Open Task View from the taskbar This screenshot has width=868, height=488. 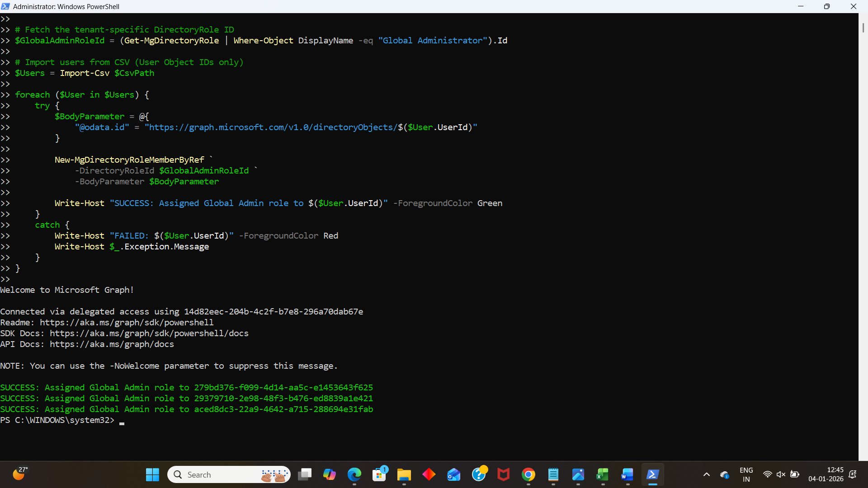click(305, 474)
